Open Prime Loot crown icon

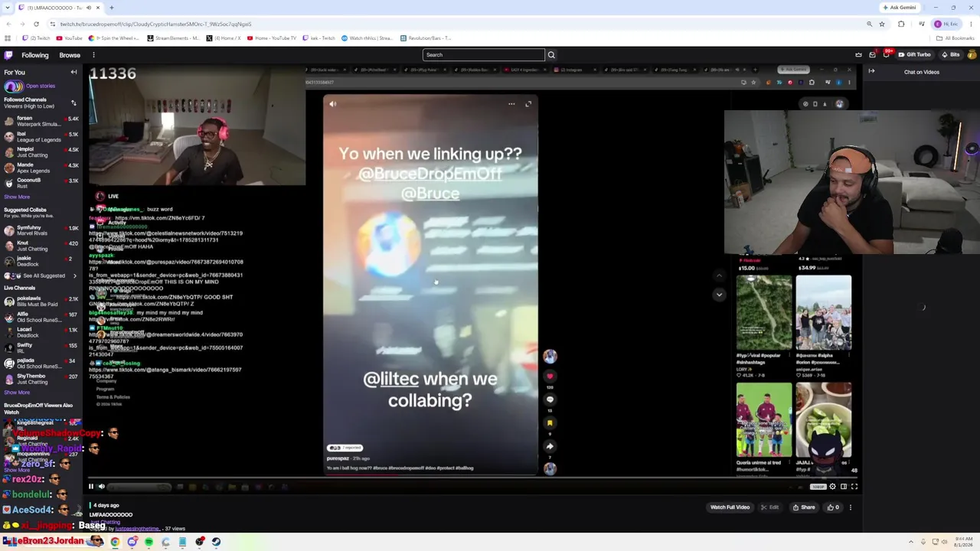[x=858, y=55]
